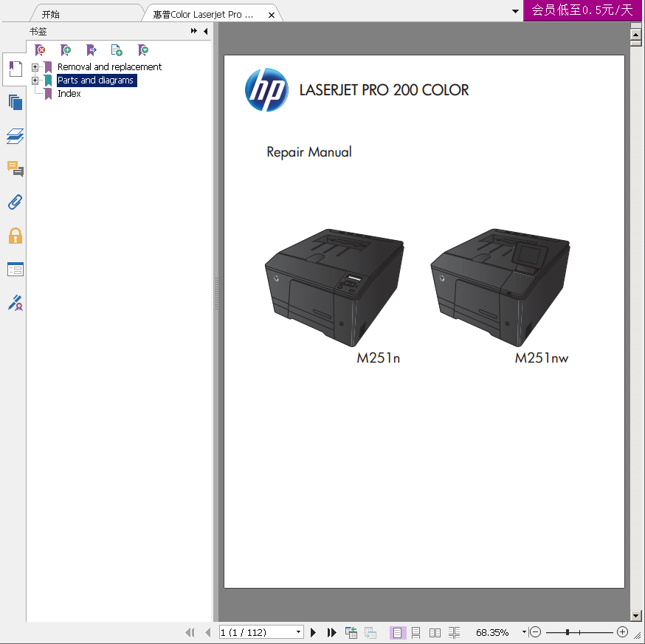Click the page number input field
The image size is (645, 644).
tap(258, 632)
